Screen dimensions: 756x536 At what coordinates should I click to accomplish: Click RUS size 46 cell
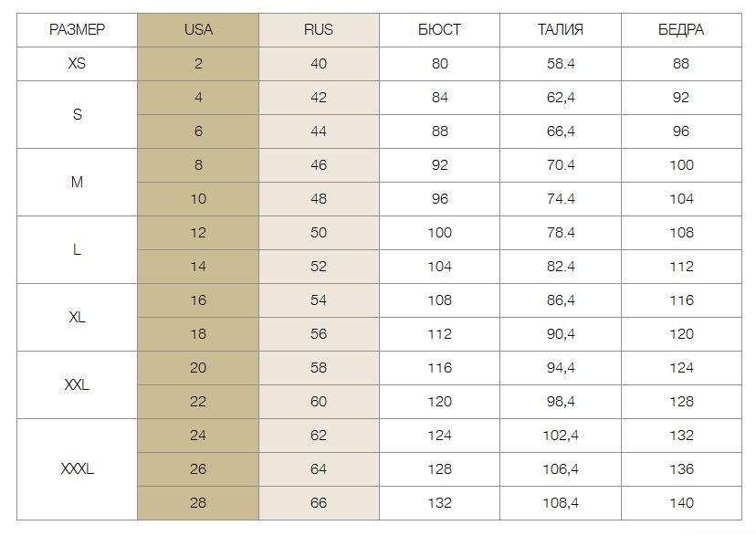[x=319, y=165]
